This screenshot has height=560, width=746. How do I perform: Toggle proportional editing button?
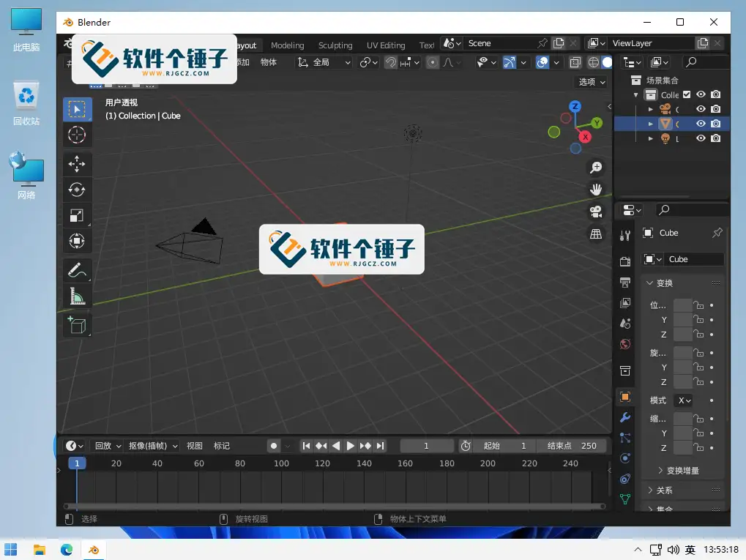coord(432,62)
